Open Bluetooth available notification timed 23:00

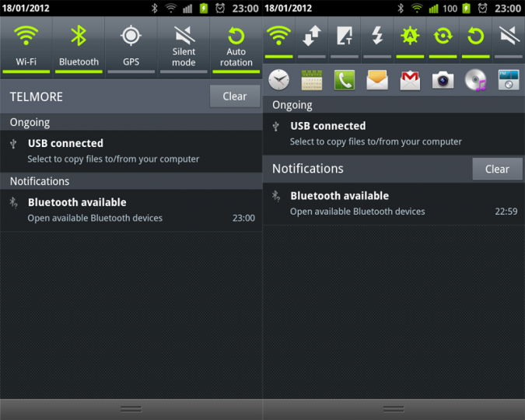point(131,210)
